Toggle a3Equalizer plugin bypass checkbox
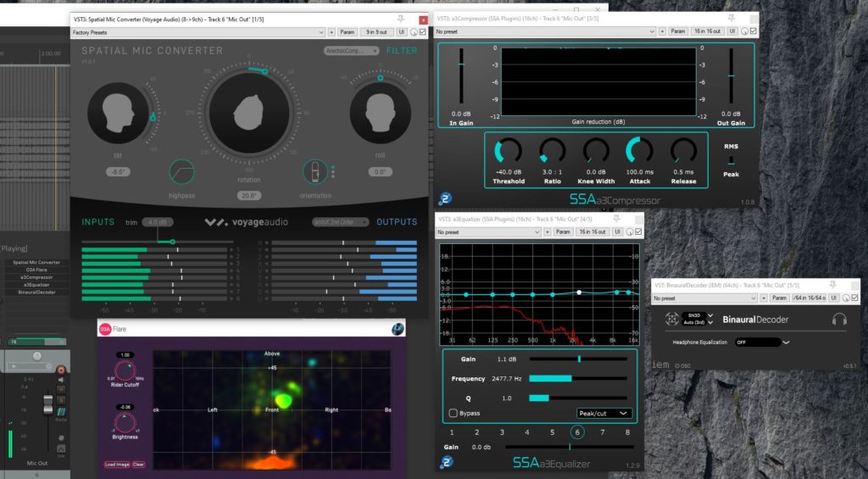 (x=638, y=231)
